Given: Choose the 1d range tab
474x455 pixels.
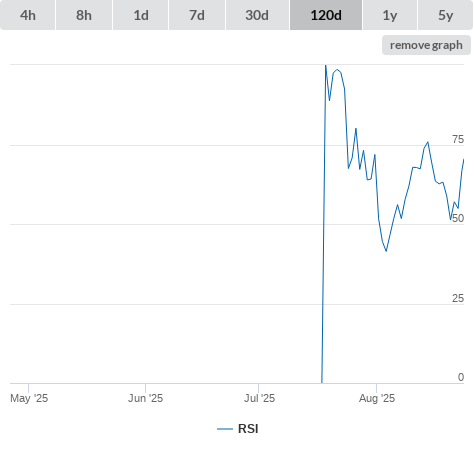Looking at the screenshot, I should (141, 15).
